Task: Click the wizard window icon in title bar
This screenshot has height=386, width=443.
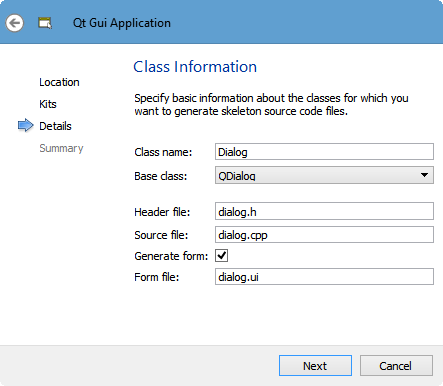Action: click(x=45, y=23)
